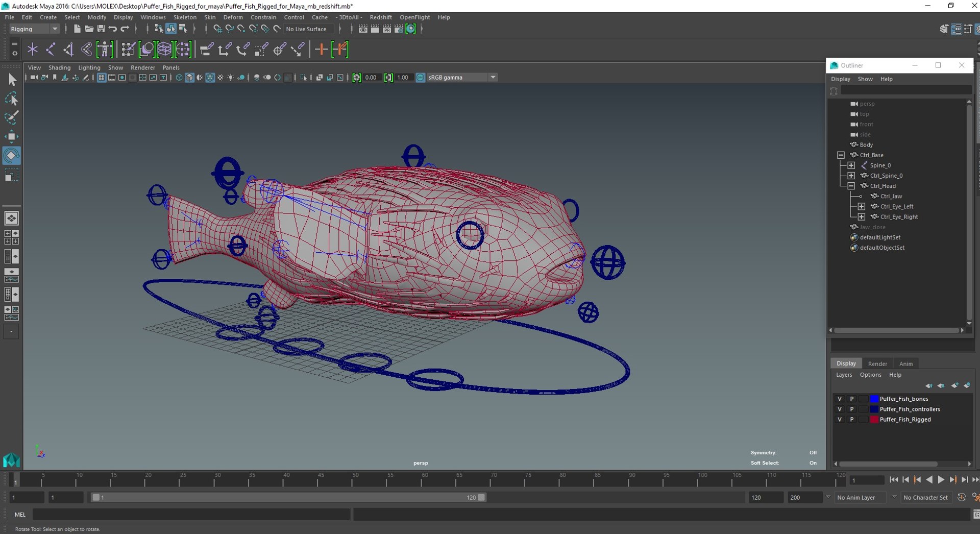This screenshot has height=534, width=980.
Task: Click the Puffer_Fish_bones blue color swatch
Action: coord(874,399)
